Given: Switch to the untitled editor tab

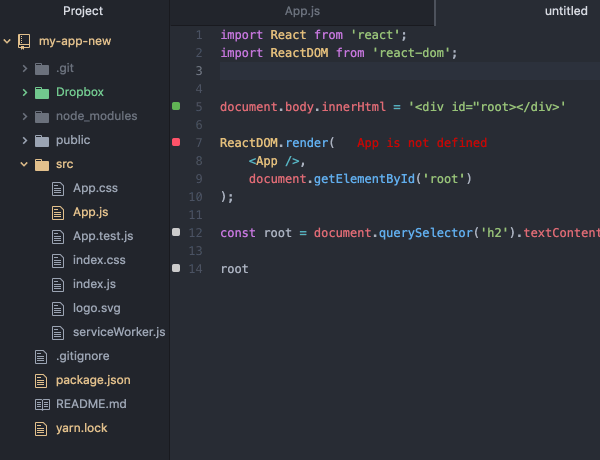Looking at the screenshot, I should point(566,11).
